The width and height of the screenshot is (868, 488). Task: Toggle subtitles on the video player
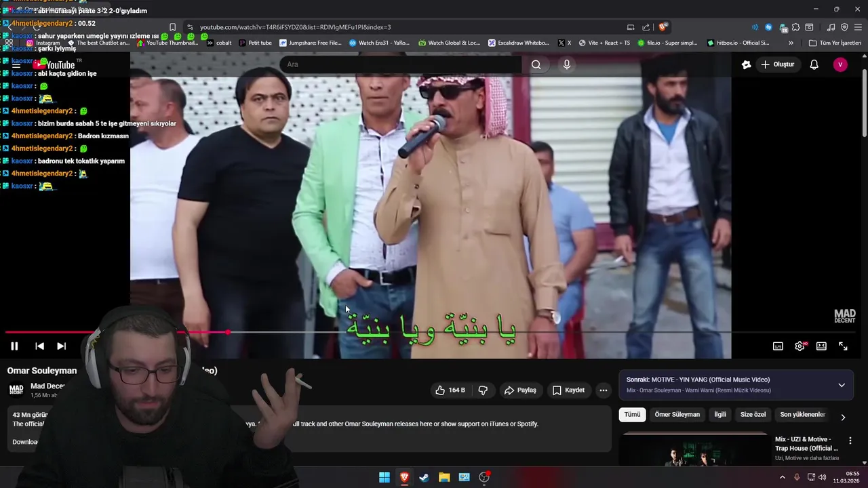778,346
